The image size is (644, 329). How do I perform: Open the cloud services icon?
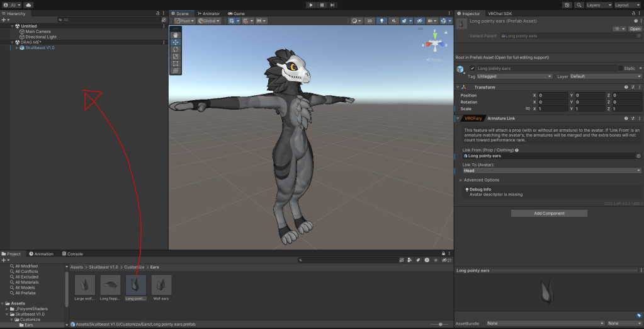point(29,4)
